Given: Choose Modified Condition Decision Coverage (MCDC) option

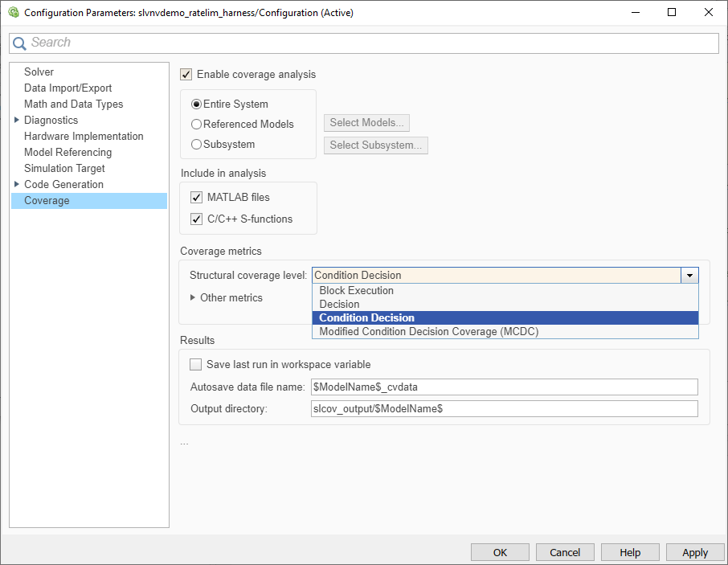Looking at the screenshot, I should point(428,331).
